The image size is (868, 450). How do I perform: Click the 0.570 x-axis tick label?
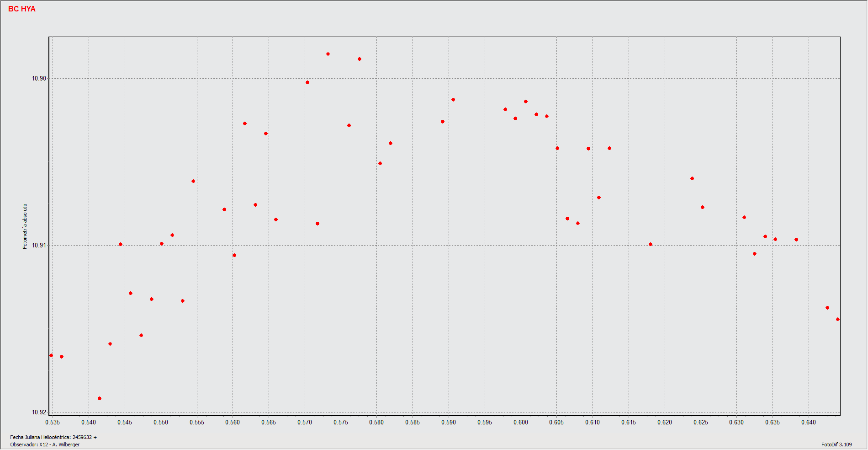(x=305, y=423)
